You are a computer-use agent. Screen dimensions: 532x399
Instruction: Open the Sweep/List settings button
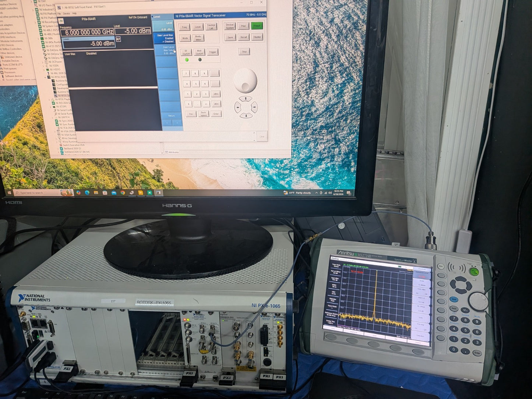click(x=211, y=27)
